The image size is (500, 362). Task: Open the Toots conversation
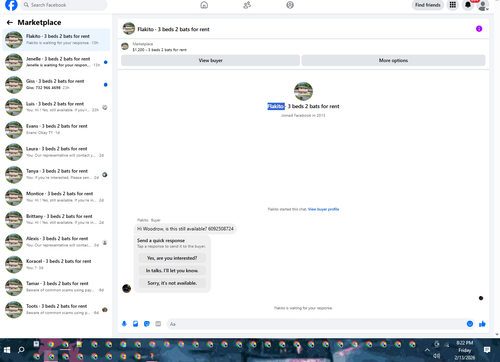56,309
